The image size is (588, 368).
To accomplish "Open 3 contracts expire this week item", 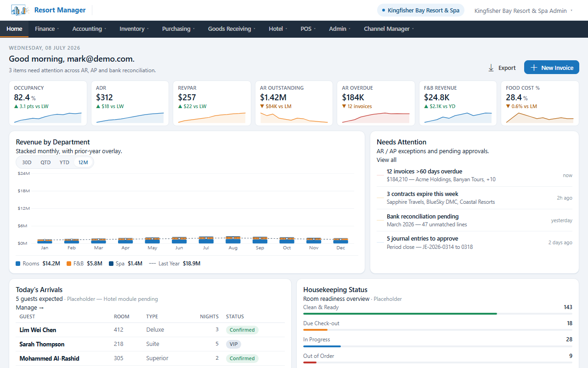I will (x=475, y=198).
